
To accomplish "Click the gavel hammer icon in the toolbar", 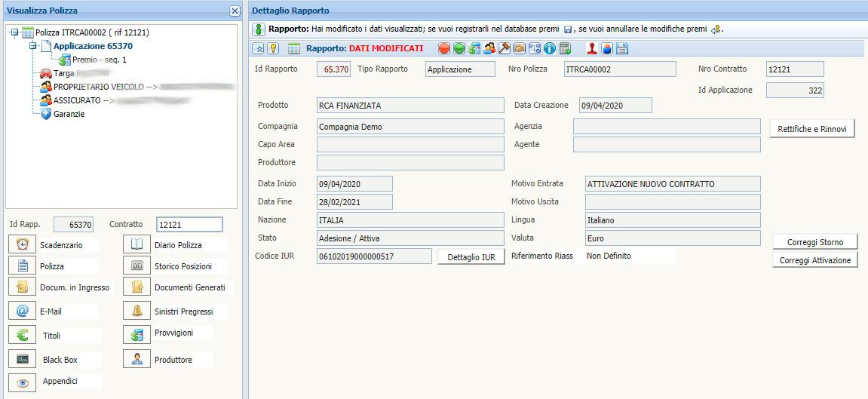I will coord(504,49).
